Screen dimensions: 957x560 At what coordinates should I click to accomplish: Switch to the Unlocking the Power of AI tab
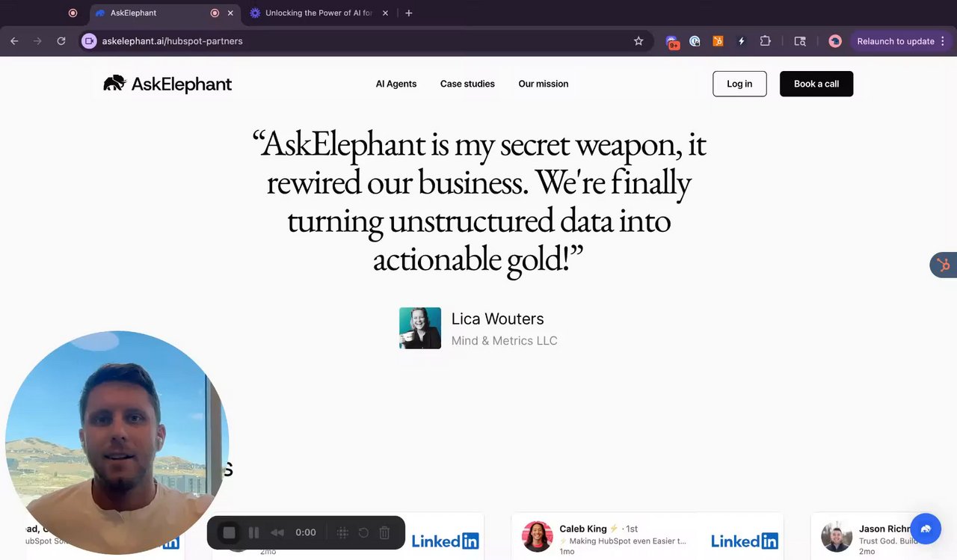point(318,13)
